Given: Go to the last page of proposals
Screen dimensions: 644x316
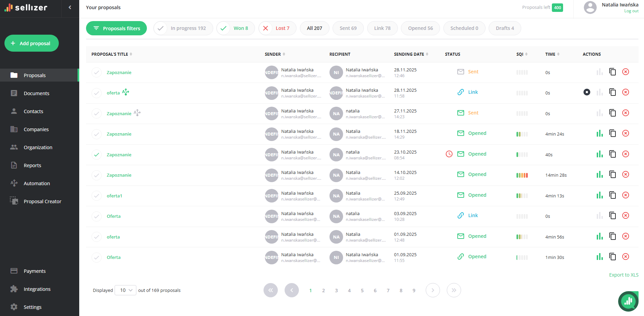Looking at the screenshot, I should (x=454, y=290).
